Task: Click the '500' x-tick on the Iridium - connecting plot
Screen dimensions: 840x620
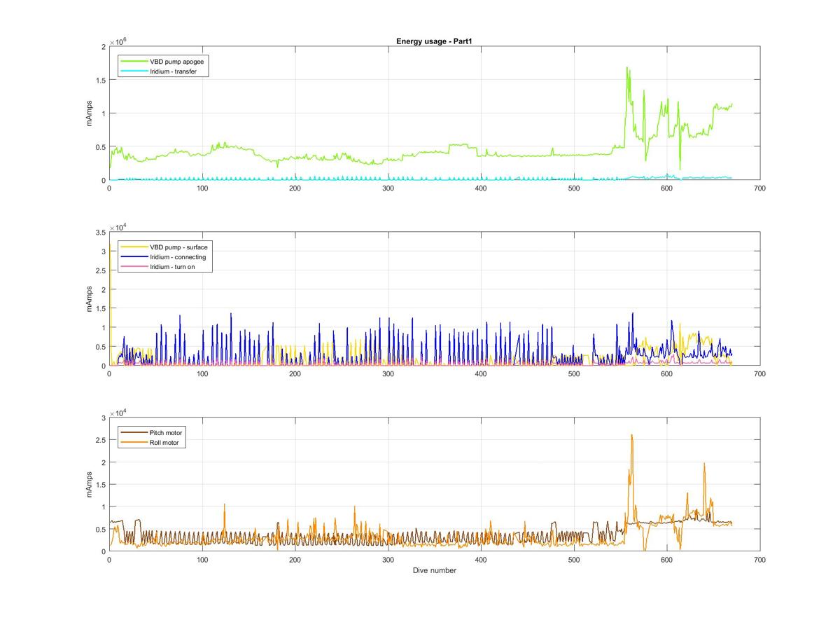Action: (573, 374)
